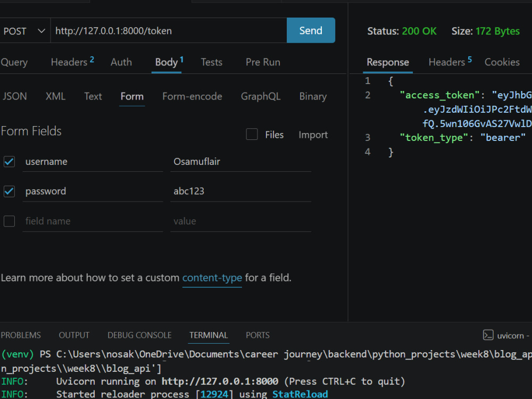Click the "token_type" key in response
The width and height of the screenshot is (532, 399).
(x=434, y=138)
